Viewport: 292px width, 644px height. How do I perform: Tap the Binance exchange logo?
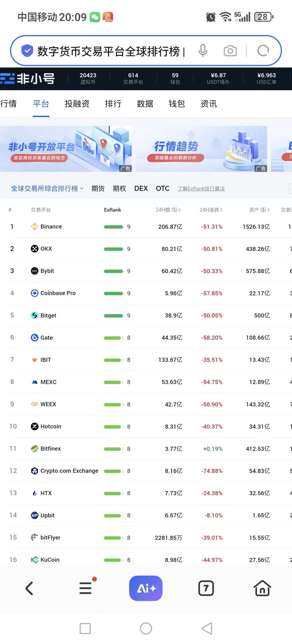point(34,226)
